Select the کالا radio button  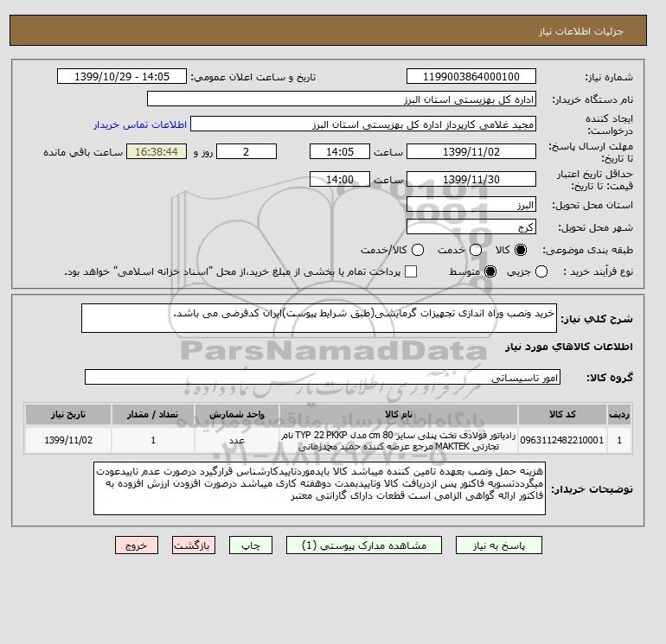[521, 250]
